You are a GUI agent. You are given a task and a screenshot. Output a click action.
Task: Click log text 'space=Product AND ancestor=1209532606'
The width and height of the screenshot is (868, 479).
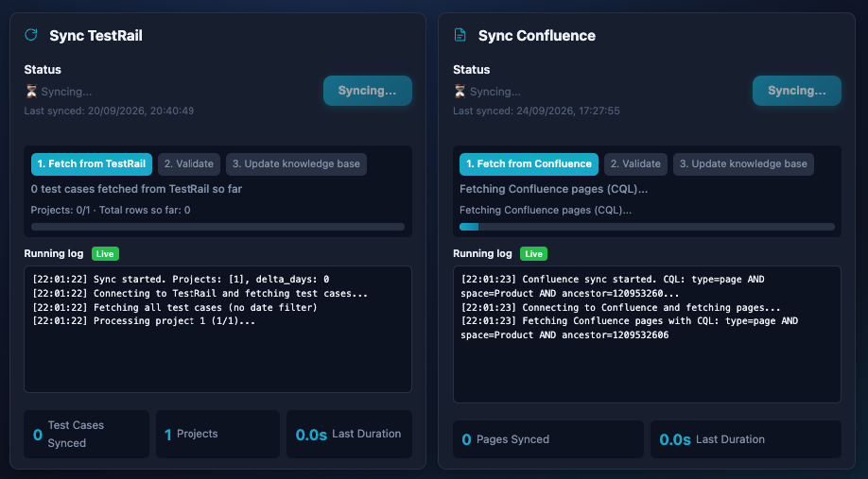pos(564,334)
